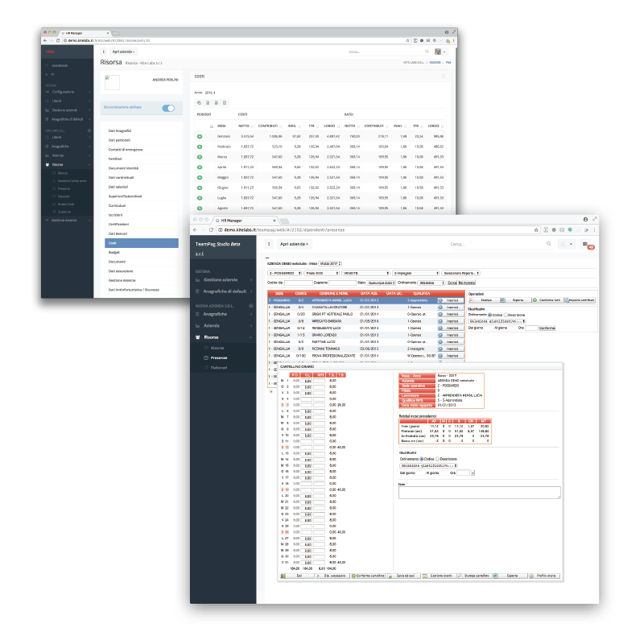The image size is (644, 644).
Task: Toggle the Sincronizzazione abilitata switch
Action: 168,107
